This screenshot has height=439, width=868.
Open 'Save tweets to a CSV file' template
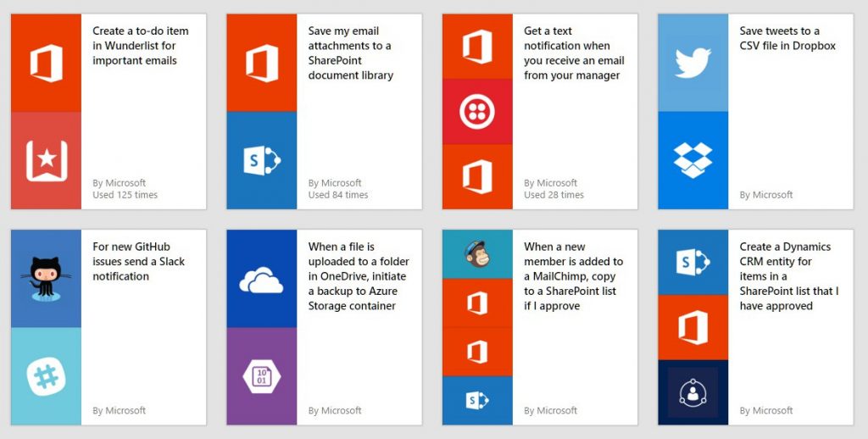(x=787, y=38)
